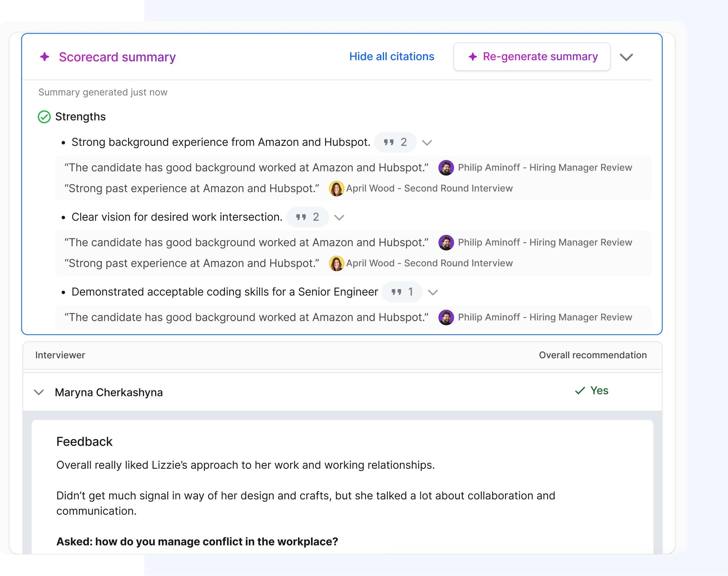The height and width of the screenshot is (576, 728).
Task: Open Philip Aminoff's avatar on the first citation
Action: [446, 167]
